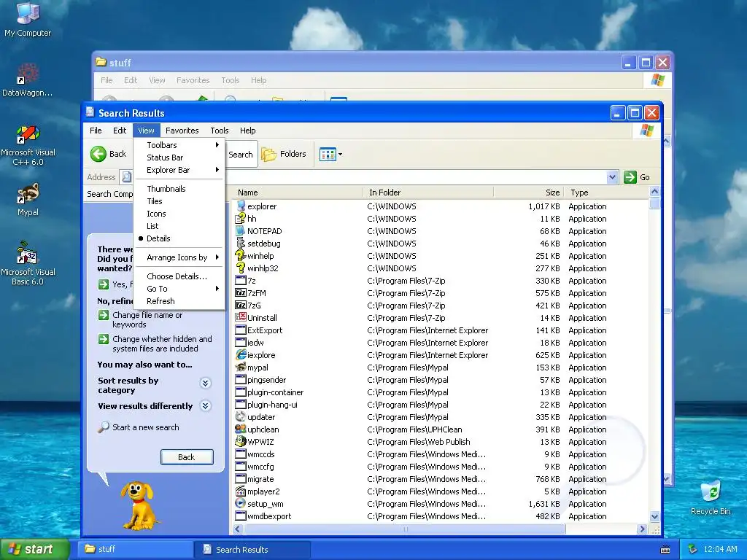
Task: Open the Views button dropdown arrow
Action: 340,154
